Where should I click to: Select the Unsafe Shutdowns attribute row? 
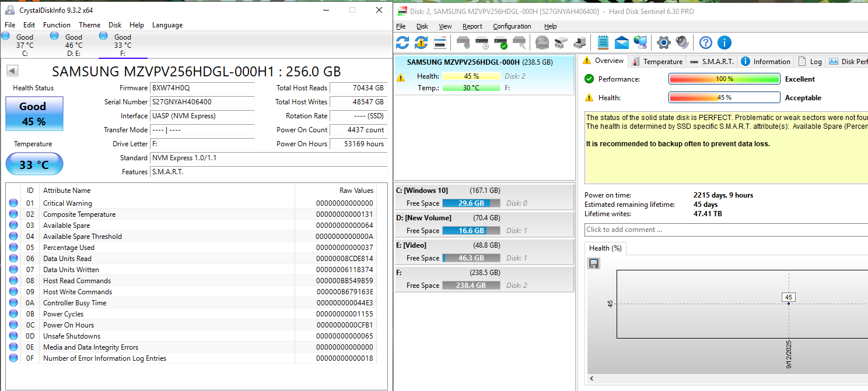click(x=191, y=336)
